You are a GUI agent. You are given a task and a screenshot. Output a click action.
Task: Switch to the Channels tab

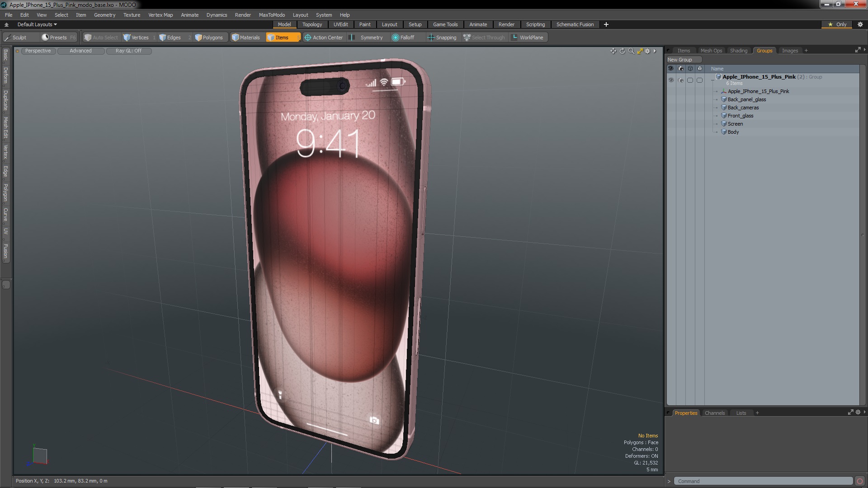coord(714,413)
